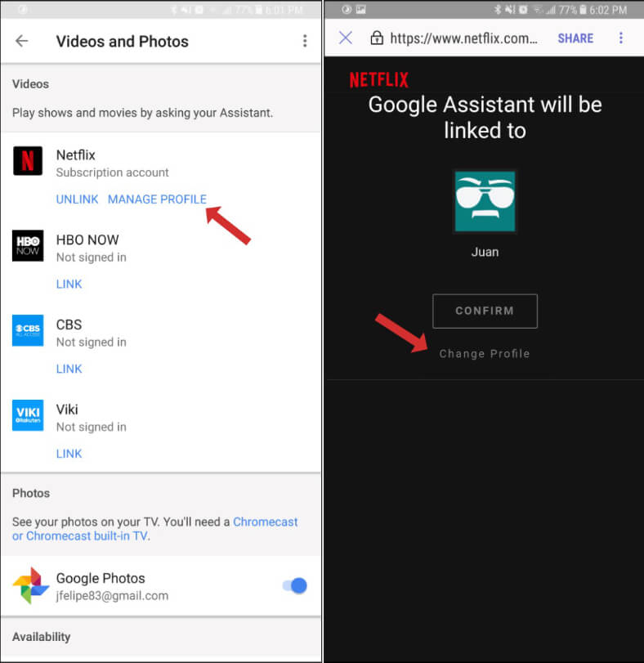Screen dimensions: 644x663
Task: Tap the Viki service name
Action: point(67,410)
